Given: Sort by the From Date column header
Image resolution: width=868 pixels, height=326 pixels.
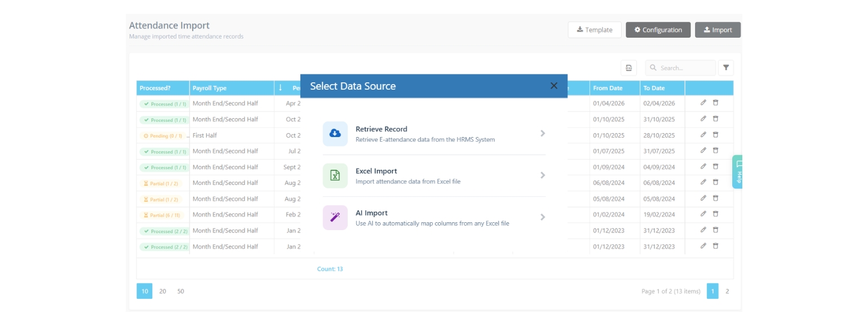Looking at the screenshot, I should pyautogui.click(x=615, y=88).
